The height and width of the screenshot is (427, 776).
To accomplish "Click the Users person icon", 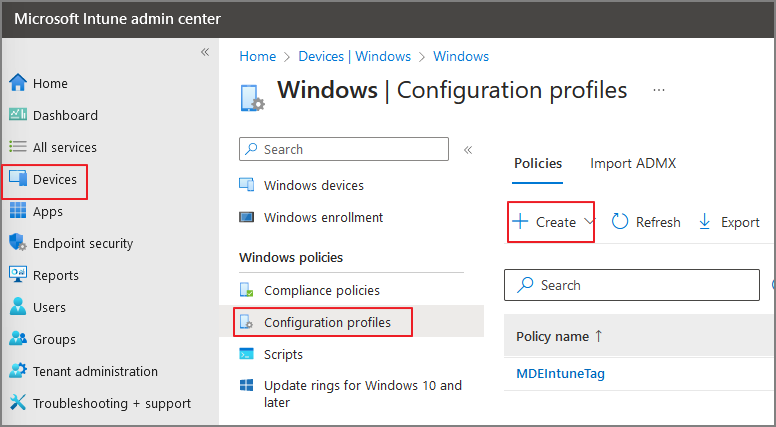I will point(18,306).
